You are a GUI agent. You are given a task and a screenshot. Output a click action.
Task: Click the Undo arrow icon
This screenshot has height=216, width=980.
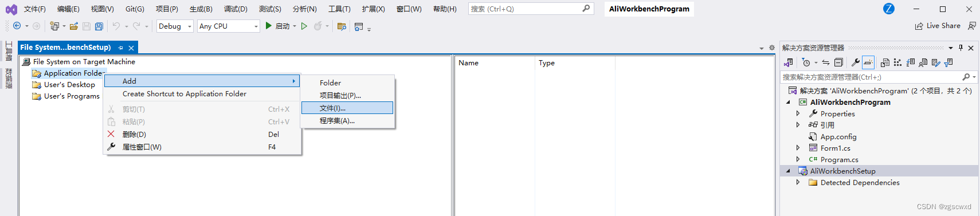pos(116,26)
